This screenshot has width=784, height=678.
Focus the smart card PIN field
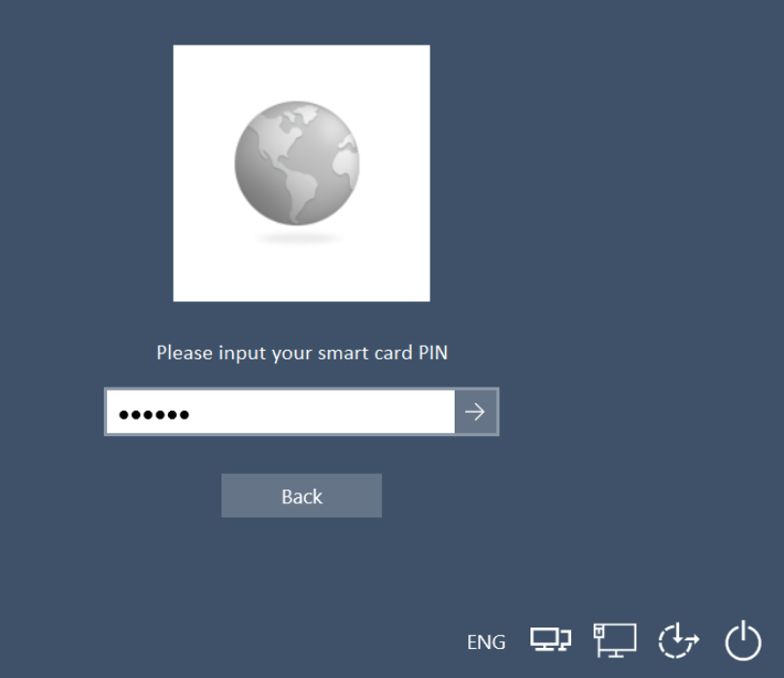click(281, 412)
